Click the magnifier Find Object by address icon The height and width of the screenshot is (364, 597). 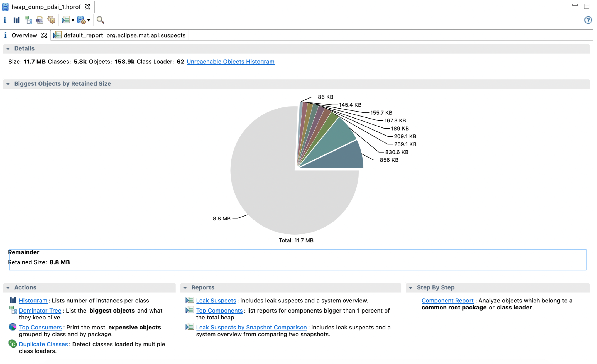pyautogui.click(x=100, y=20)
